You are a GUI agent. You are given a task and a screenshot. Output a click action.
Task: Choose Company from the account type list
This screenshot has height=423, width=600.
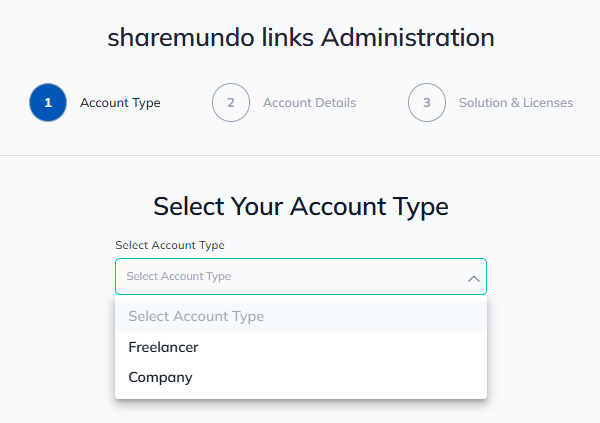click(161, 378)
